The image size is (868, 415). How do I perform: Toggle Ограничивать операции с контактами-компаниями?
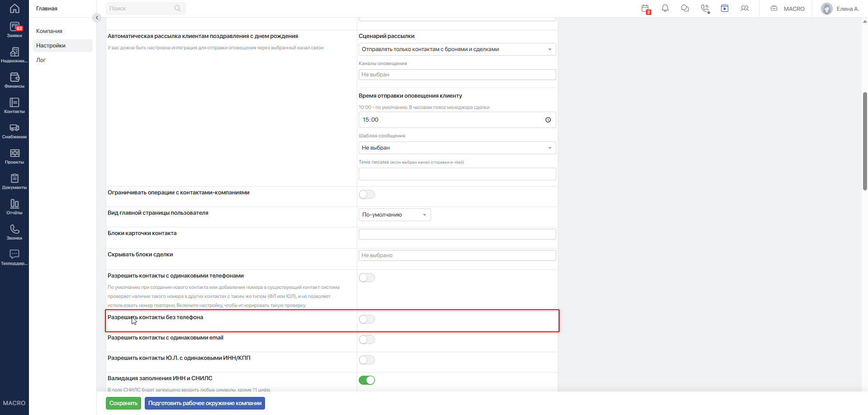[367, 194]
